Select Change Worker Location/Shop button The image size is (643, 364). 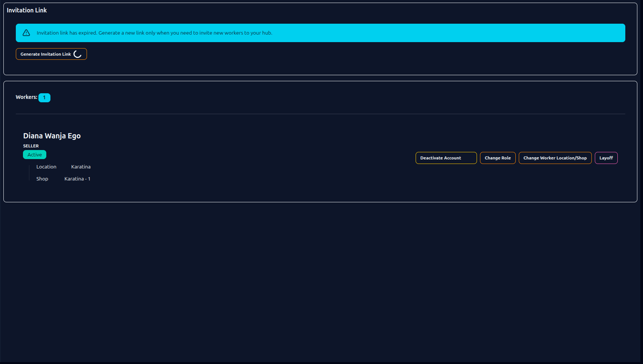pos(555,158)
